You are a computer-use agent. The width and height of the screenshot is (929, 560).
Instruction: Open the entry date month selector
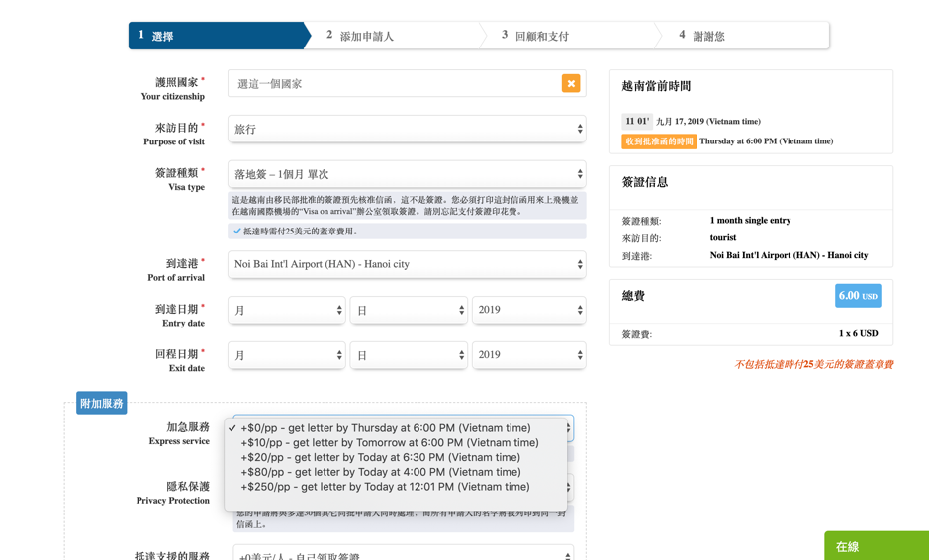[286, 310]
